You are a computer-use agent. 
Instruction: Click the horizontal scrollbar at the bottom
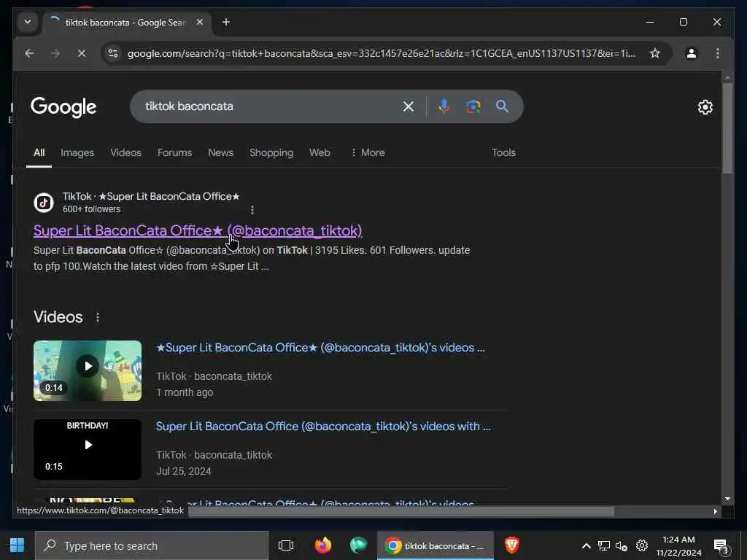pos(401,511)
